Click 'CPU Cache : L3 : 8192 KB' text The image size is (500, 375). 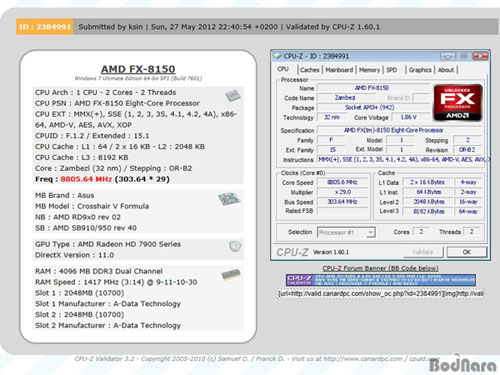coord(82,158)
